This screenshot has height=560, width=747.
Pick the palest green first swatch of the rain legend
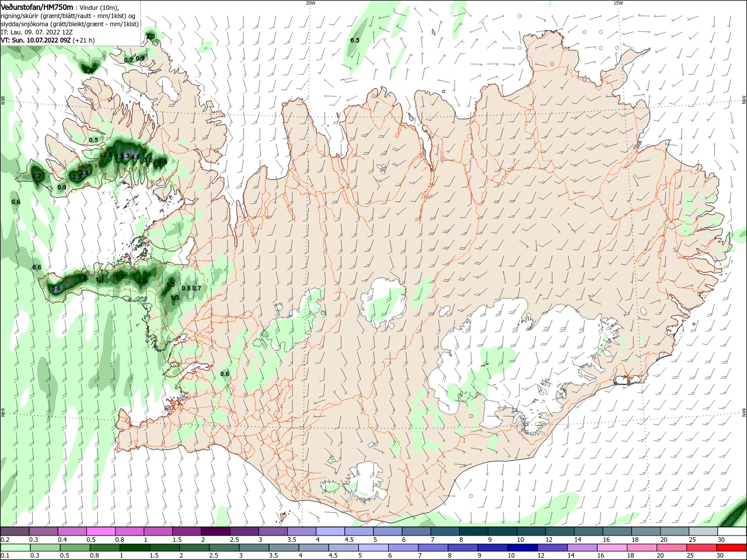pyautogui.click(x=15, y=548)
